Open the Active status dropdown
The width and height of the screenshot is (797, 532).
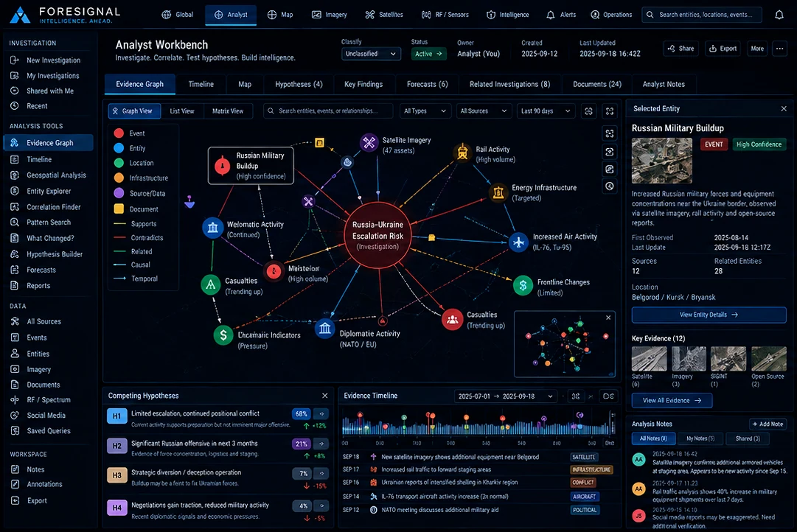point(428,54)
